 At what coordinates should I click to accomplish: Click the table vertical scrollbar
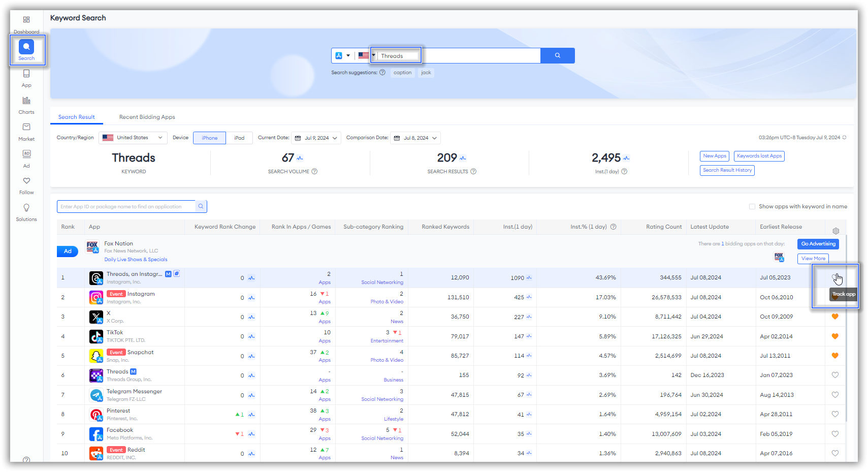[846, 328]
